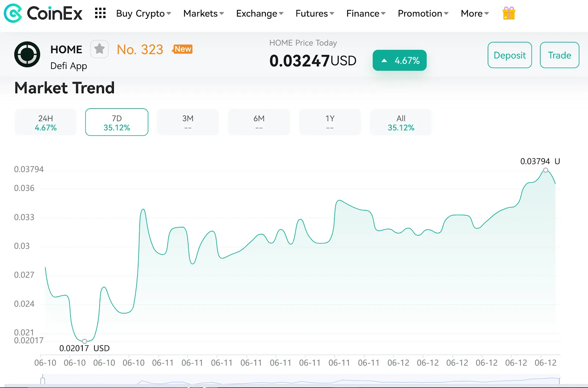Select the 3M trend tab
This screenshot has height=388, width=588.
(188, 122)
